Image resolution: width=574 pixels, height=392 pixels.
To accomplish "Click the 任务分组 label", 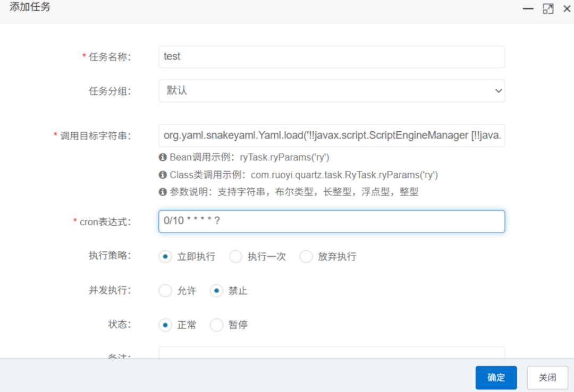I will pyautogui.click(x=109, y=91).
